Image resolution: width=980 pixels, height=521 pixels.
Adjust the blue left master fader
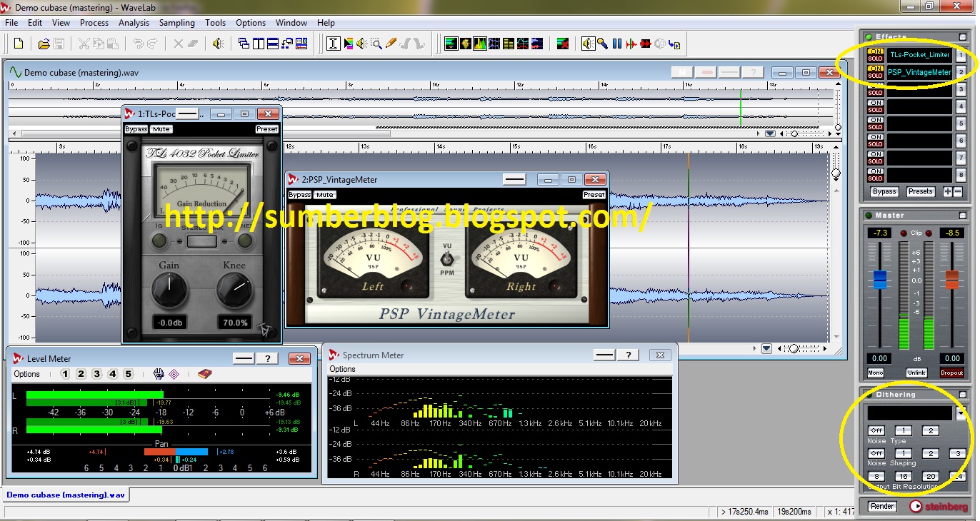point(880,279)
